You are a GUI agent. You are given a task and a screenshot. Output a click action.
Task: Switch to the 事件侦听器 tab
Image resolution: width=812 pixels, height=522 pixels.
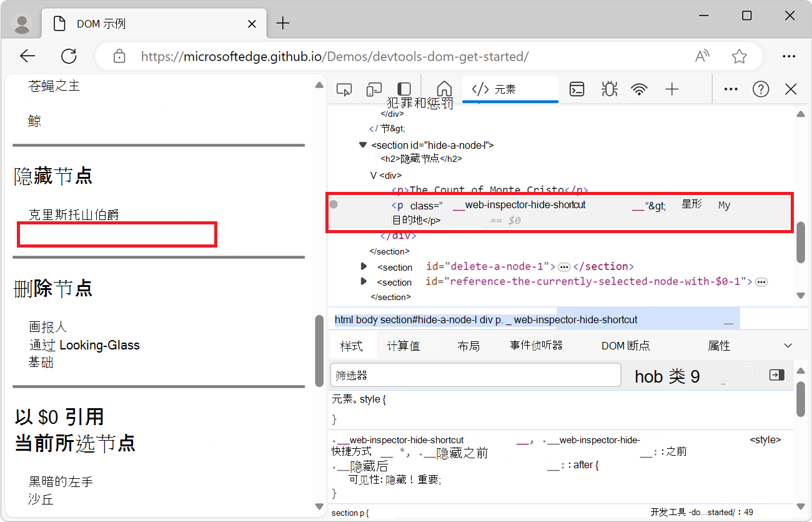(536, 346)
